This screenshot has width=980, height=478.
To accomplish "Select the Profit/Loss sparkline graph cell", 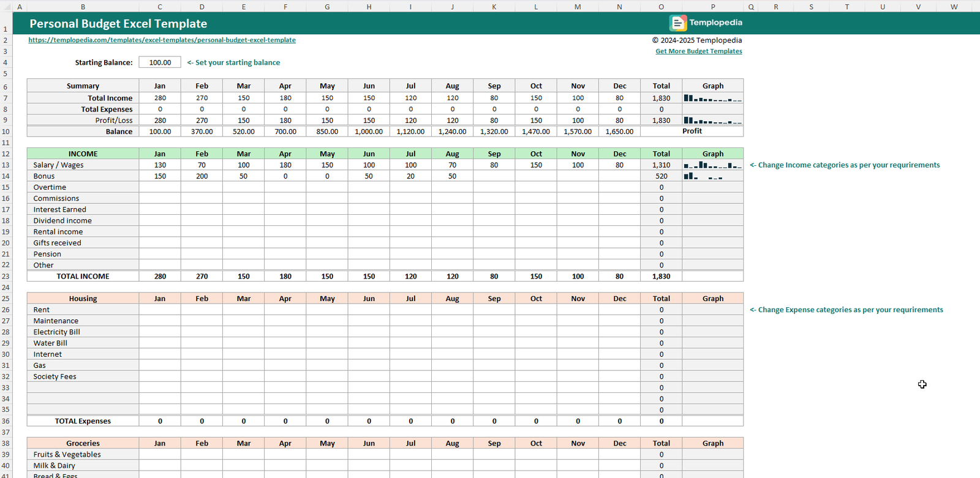I will click(713, 121).
